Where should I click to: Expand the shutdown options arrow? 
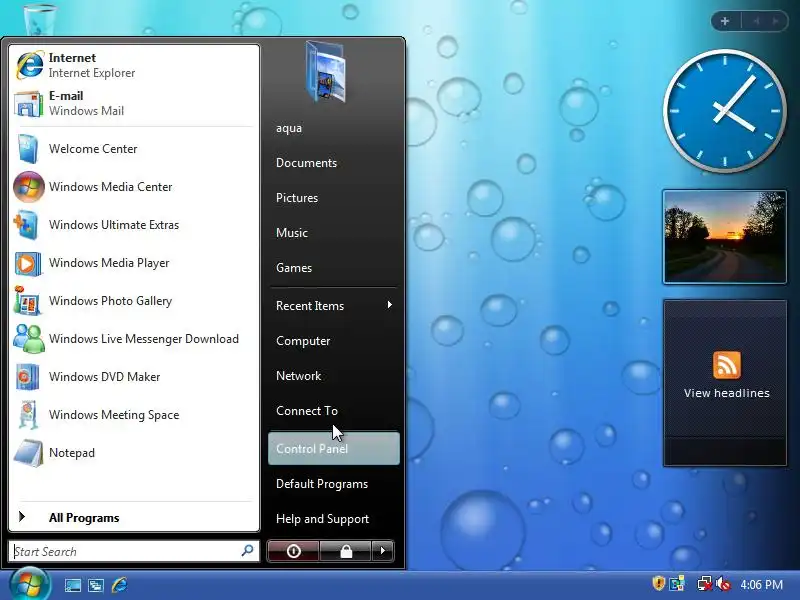(x=383, y=551)
